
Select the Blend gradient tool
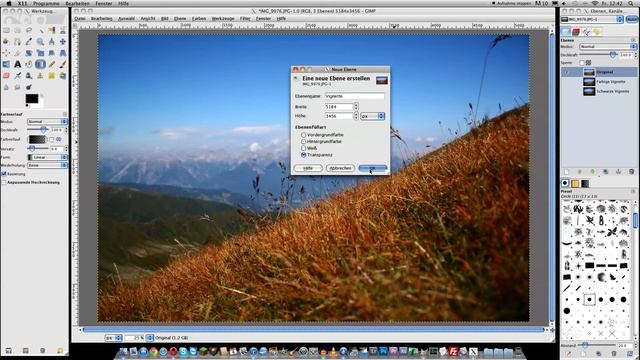[x=40, y=64]
